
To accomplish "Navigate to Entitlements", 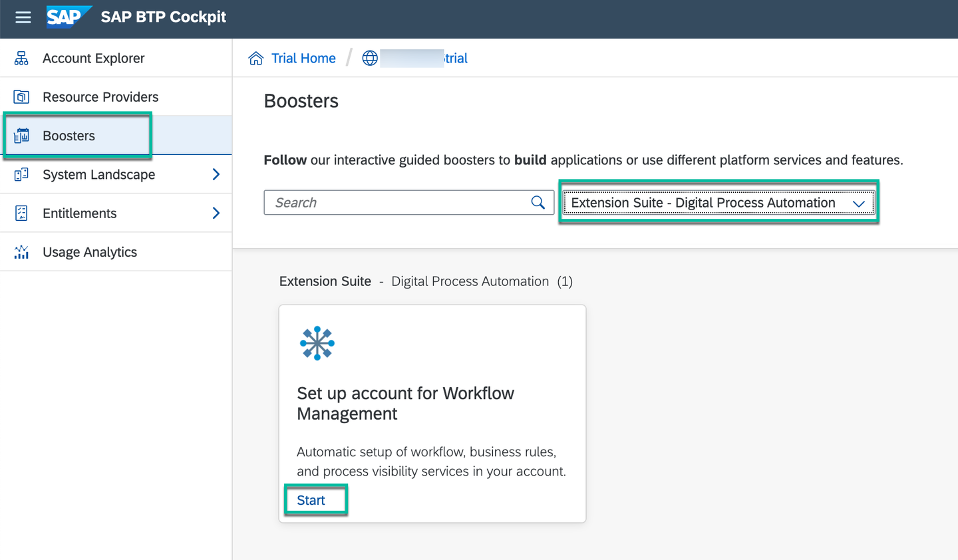I will (x=116, y=213).
